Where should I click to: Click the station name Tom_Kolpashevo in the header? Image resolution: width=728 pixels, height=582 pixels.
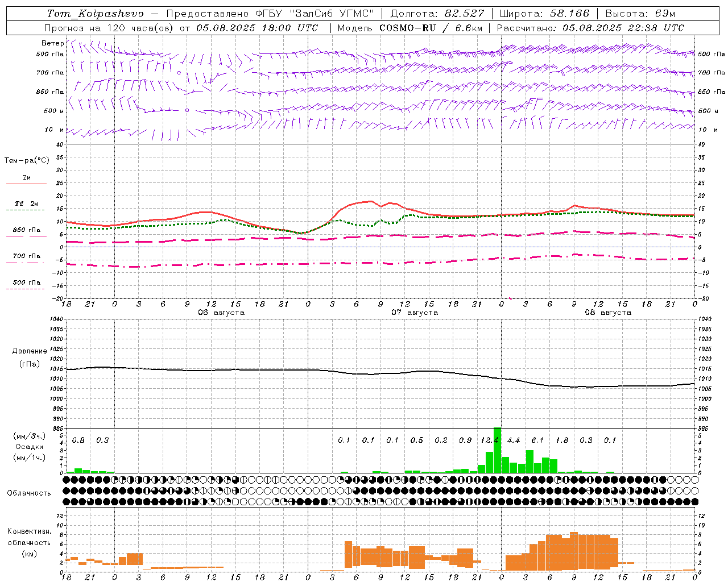click(x=95, y=14)
